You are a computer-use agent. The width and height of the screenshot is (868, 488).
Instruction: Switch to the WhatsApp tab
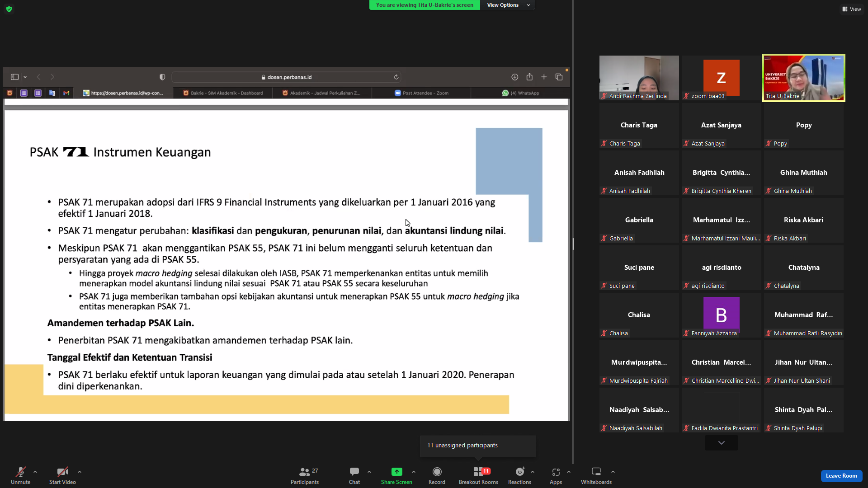(x=520, y=93)
